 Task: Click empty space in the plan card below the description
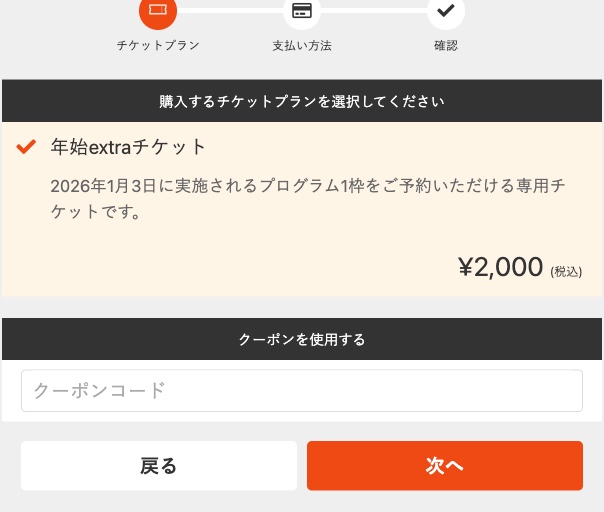[200, 262]
